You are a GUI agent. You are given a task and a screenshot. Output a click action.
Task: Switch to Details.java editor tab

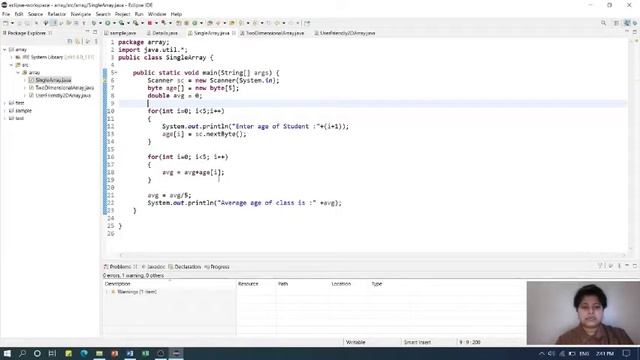[162, 33]
